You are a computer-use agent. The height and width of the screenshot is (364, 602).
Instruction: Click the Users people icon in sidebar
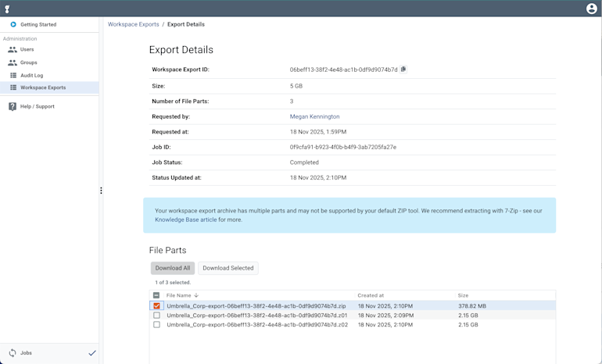tap(13, 49)
